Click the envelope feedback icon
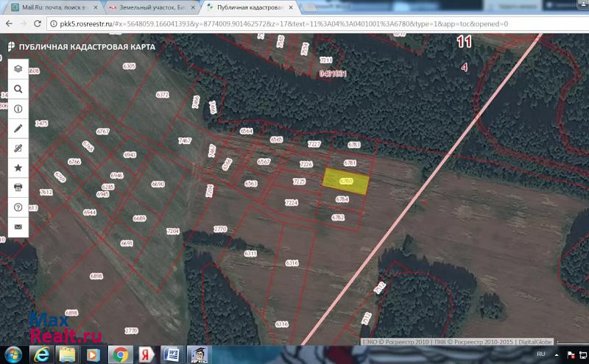This screenshot has height=364, width=589. [18, 227]
